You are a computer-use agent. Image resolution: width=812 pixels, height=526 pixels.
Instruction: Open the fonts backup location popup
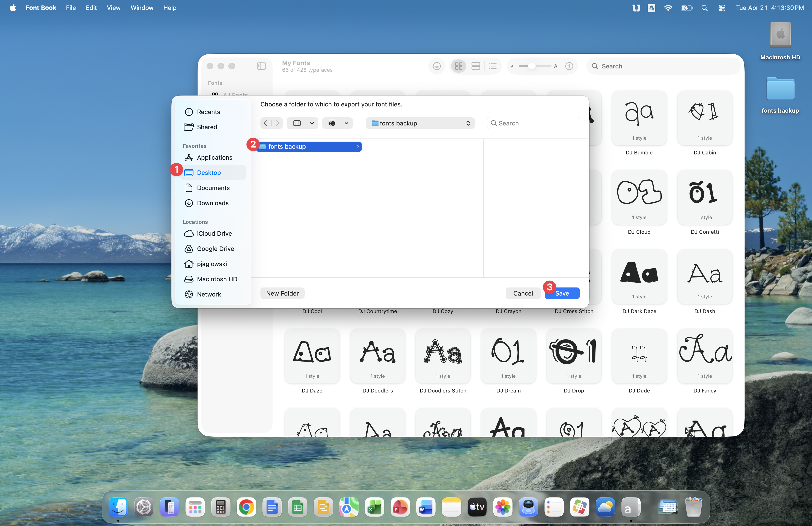tap(420, 123)
